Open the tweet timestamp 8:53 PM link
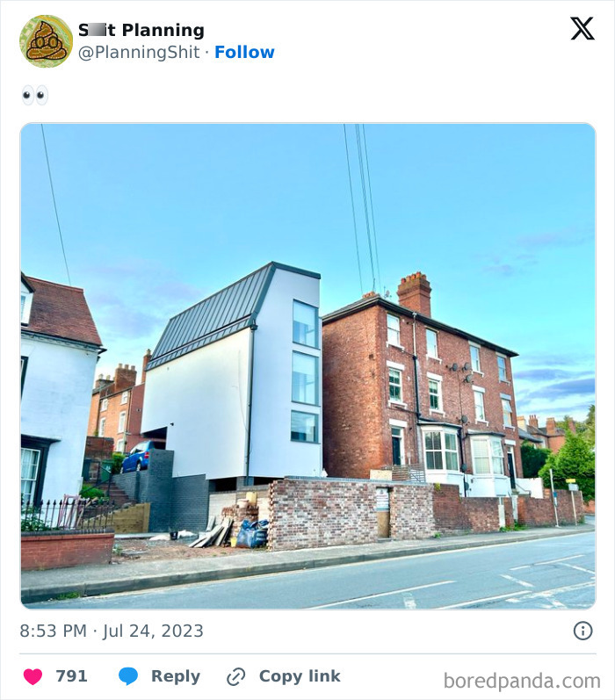Screen dimensions: 615x700 tap(53, 631)
